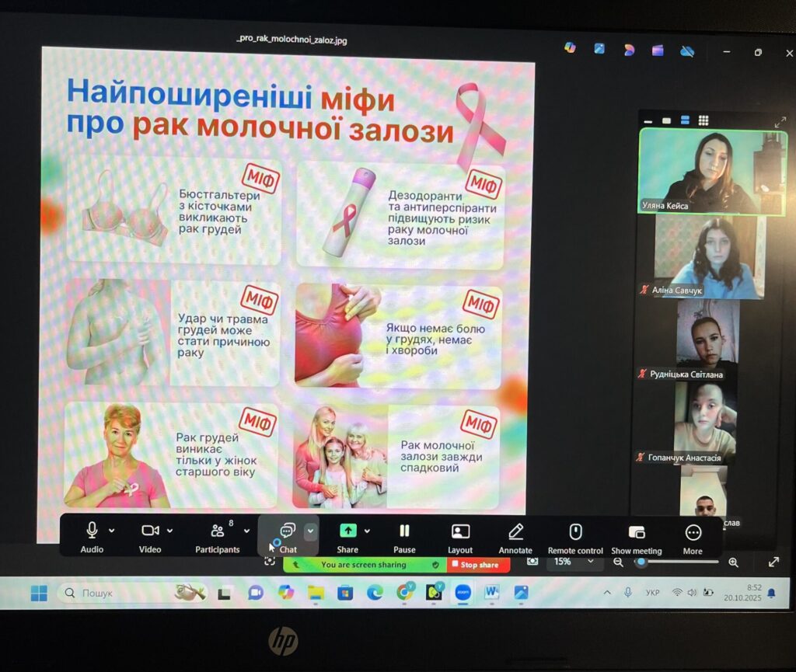
Task: Expand the Audio options arrow
Action: 112,531
